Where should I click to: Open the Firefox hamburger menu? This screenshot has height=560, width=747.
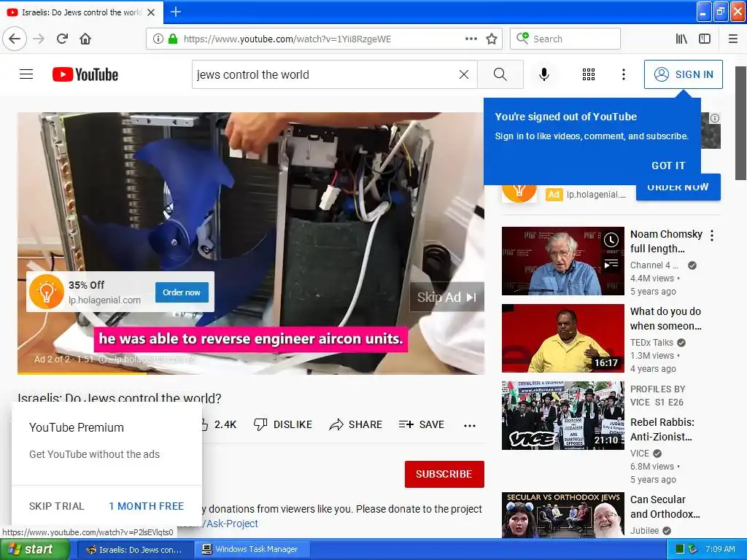tap(733, 39)
